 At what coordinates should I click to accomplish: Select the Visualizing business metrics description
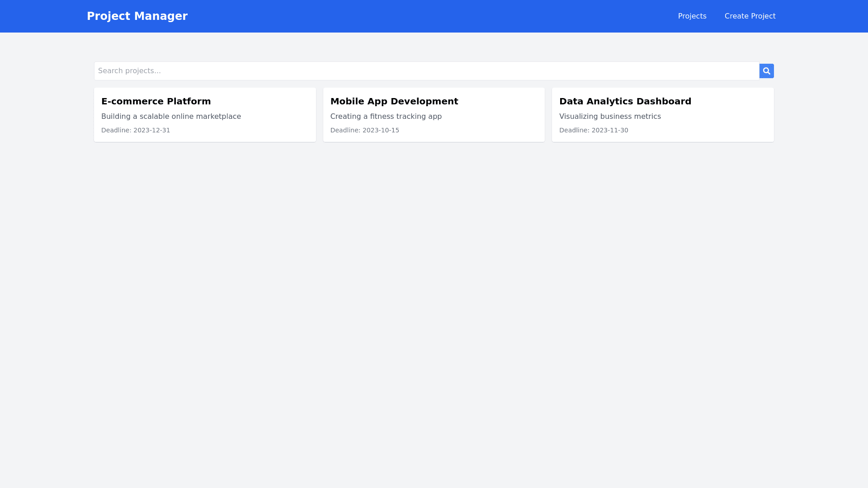[x=609, y=117]
